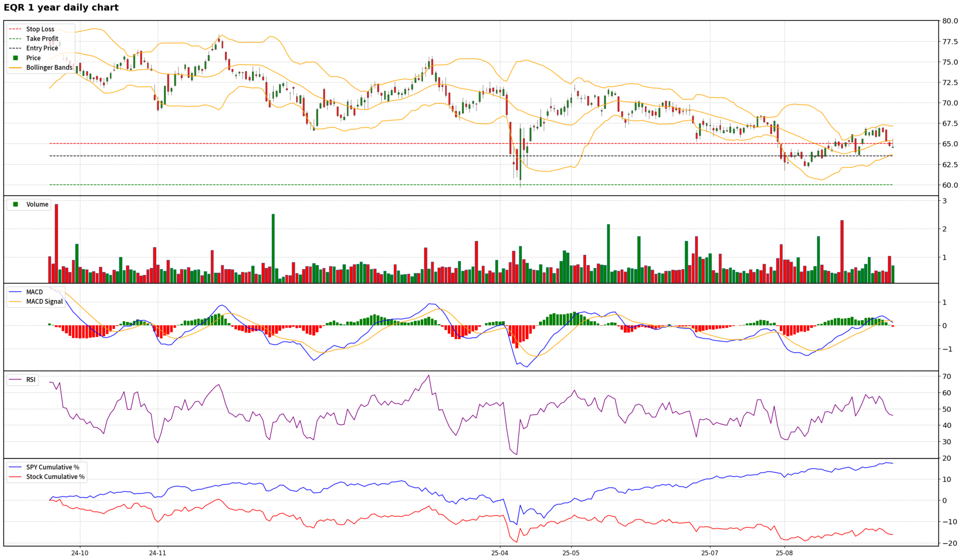The width and height of the screenshot is (962, 560).
Task: Click the 25-08 x-axis date label
Action: click(784, 553)
